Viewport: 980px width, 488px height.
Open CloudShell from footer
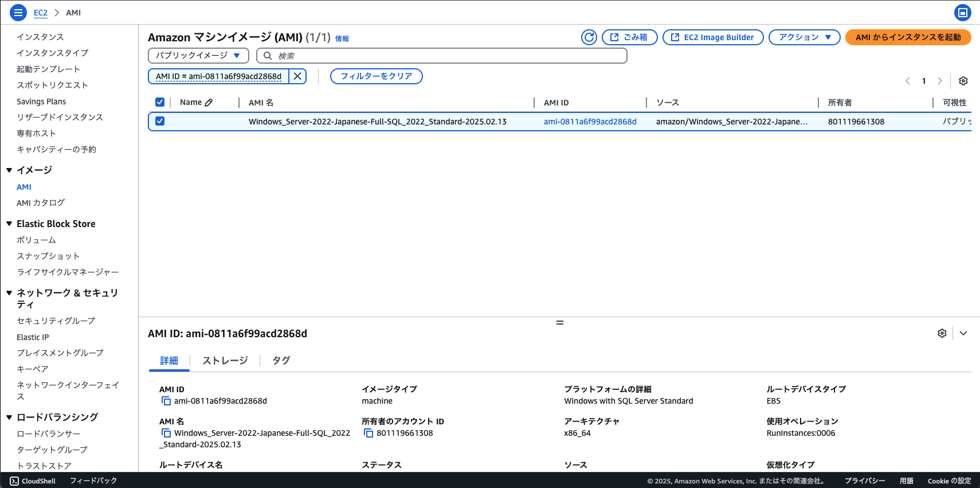pos(33,481)
